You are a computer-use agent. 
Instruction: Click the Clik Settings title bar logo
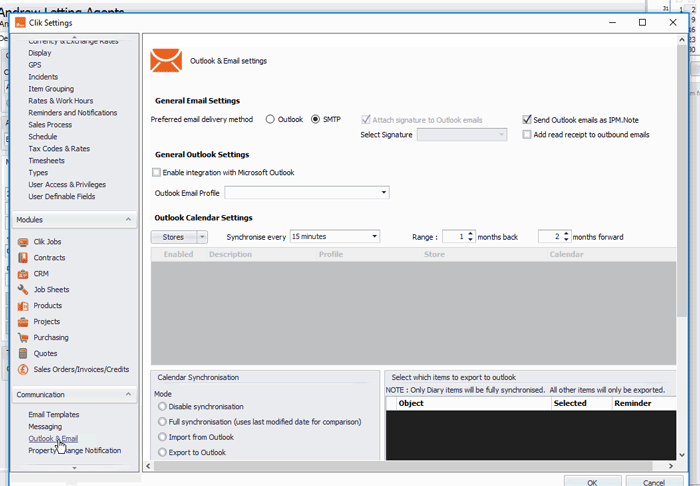click(20, 23)
